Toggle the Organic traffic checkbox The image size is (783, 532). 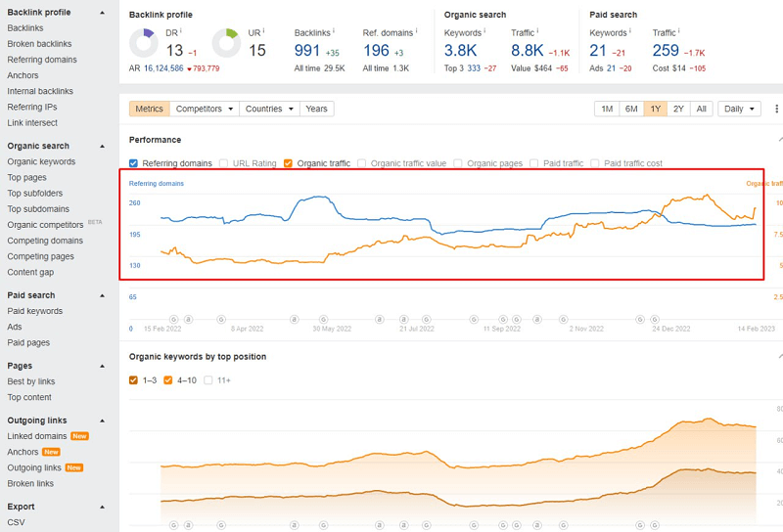[x=288, y=163]
